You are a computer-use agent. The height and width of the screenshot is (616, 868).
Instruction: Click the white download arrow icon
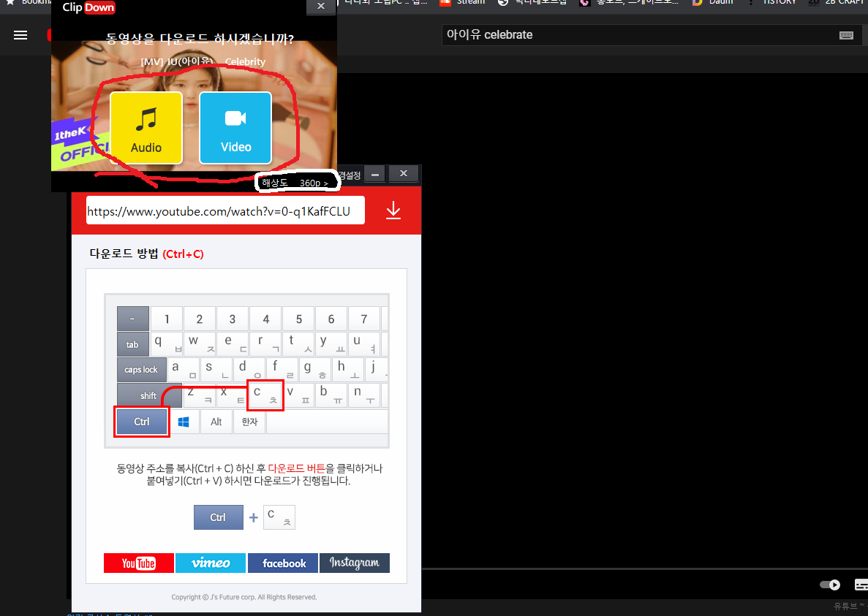(393, 210)
